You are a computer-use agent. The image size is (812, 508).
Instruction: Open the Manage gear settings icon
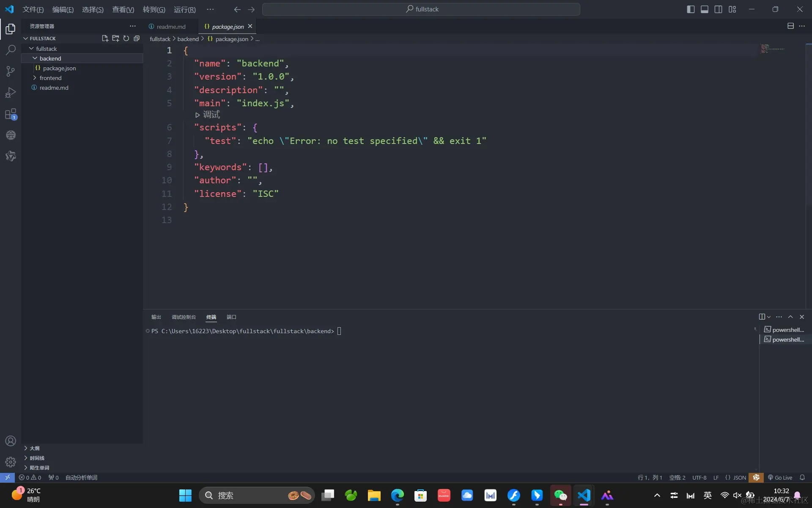[11, 462]
